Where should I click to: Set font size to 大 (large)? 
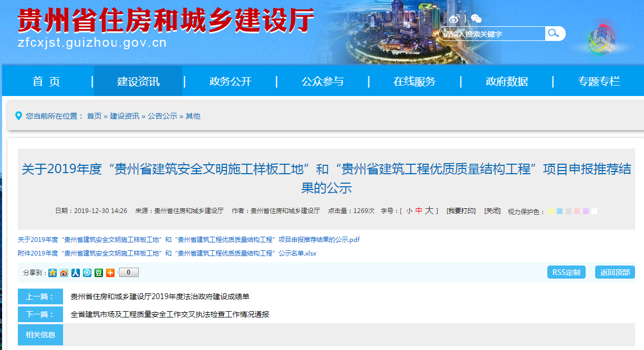tap(429, 210)
